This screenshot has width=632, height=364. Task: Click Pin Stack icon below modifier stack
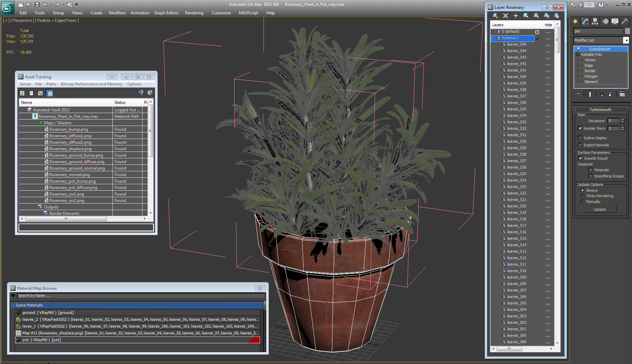click(578, 94)
